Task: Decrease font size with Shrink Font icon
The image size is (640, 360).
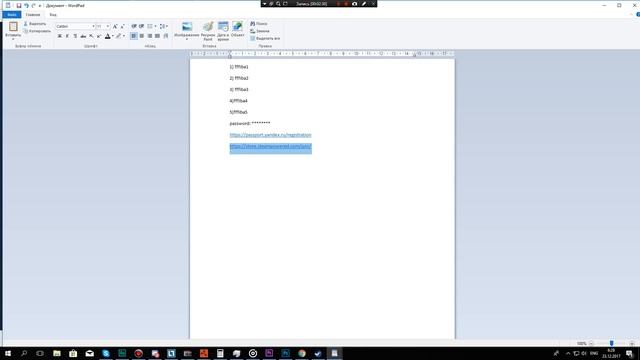Action: 122,26
